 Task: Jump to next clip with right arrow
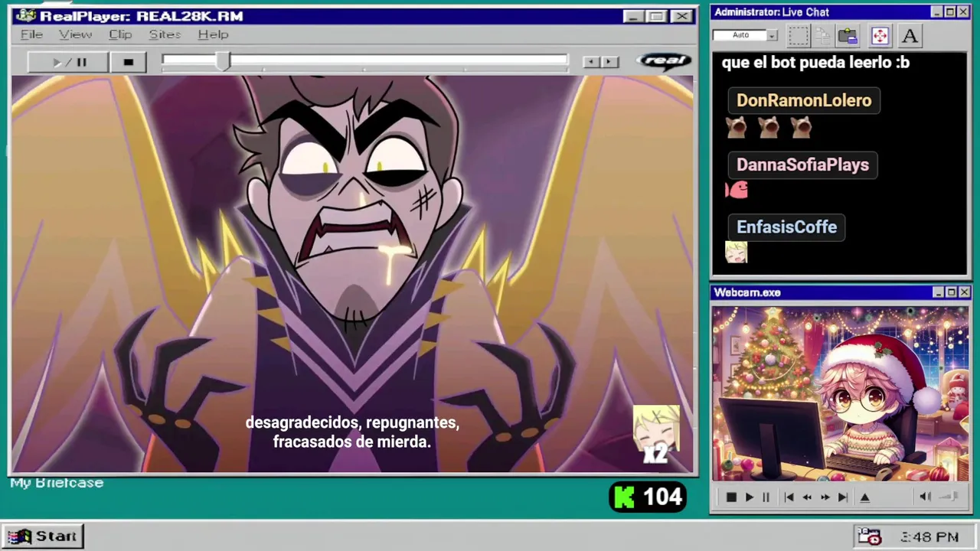click(x=609, y=62)
